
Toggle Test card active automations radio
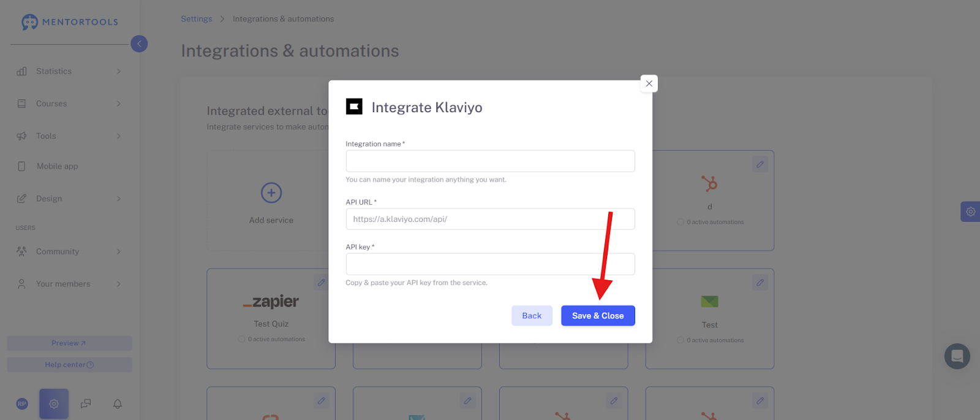click(680, 340)
